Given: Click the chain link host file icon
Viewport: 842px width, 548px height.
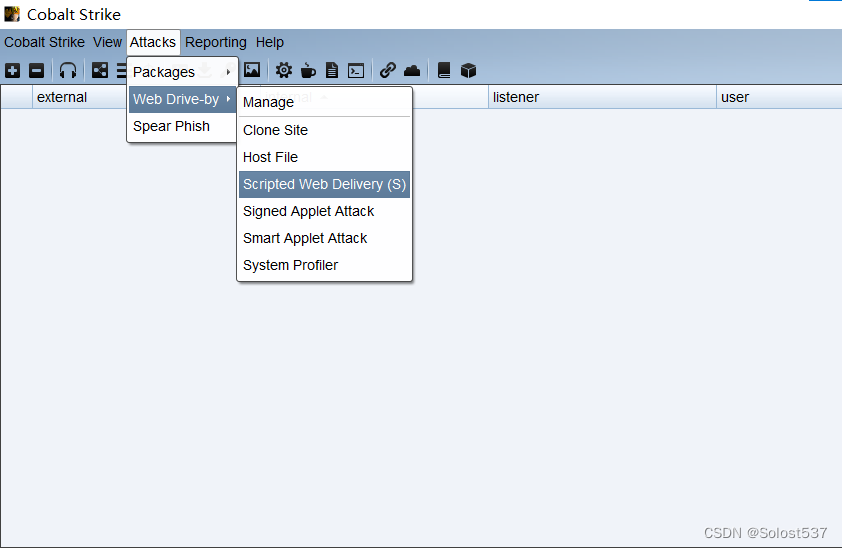Looking at the screenshot, I should [x=388, y=70].
